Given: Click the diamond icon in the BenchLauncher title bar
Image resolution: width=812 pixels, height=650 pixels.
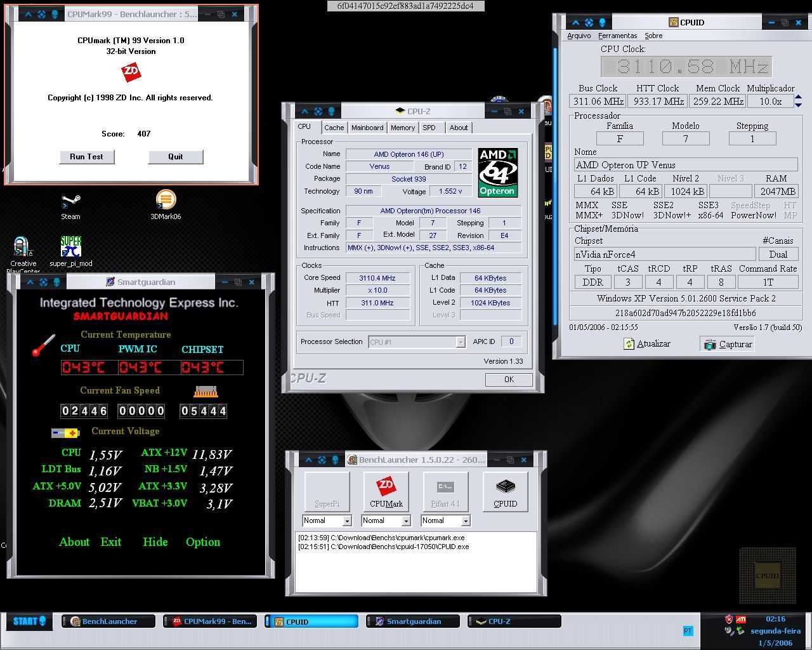Looking at the screenshot, I should point(322,460).
